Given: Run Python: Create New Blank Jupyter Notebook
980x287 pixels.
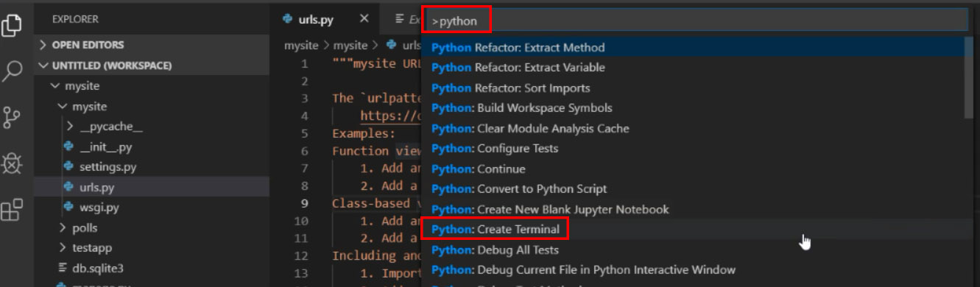Looking at the screenshot, I should tap(694, 210).
